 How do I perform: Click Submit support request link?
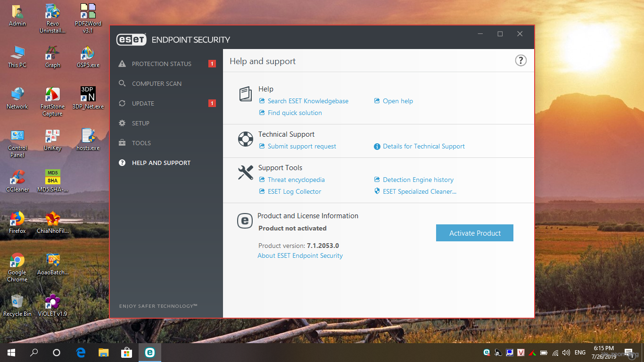[302, 147]
